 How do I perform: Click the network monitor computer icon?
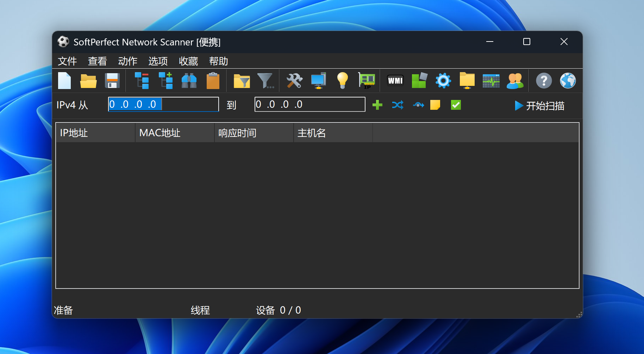point(319,81)
